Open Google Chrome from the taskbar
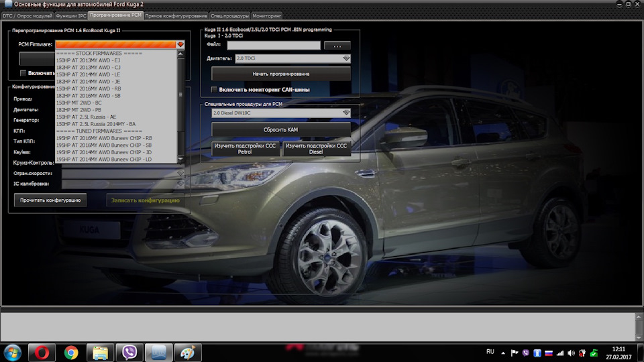 coord(70,352)
